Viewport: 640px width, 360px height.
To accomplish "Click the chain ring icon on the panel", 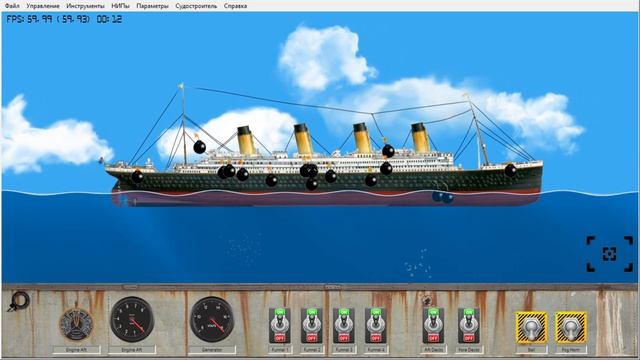I will pos(18,302).
